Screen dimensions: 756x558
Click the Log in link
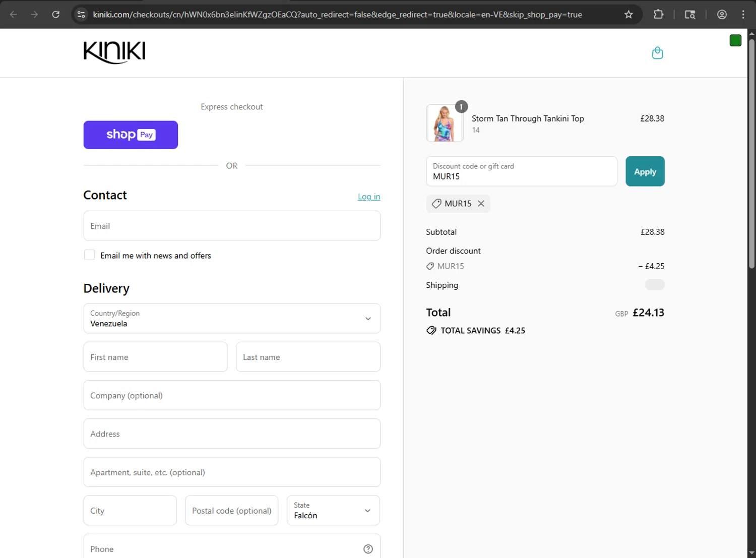369,197
